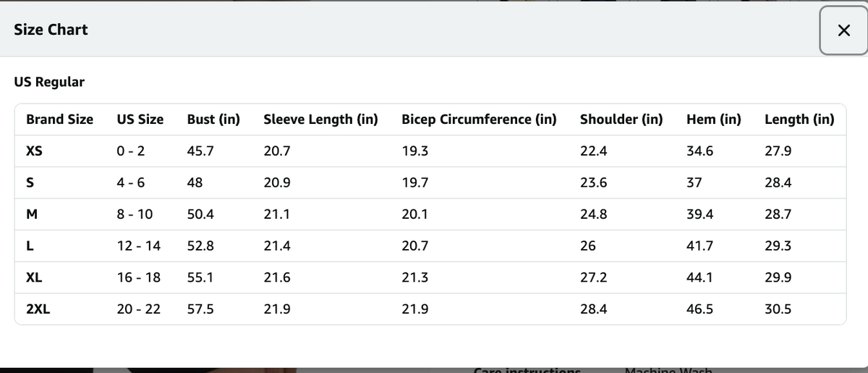
Task: Select the XL brand size row
Action: [x=430, y=277]
